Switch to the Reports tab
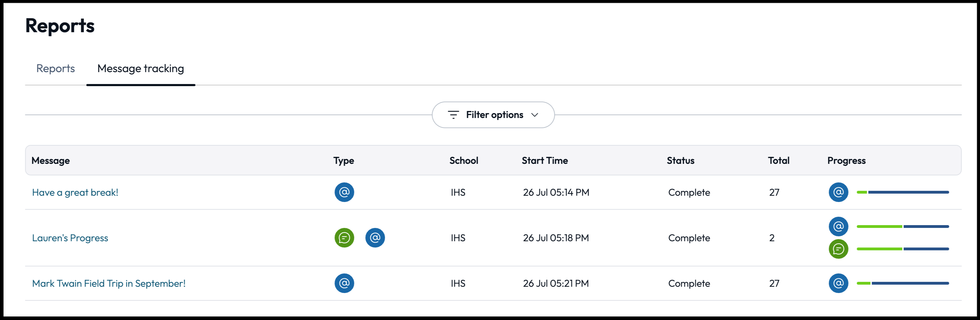 pyautogui.click(x=56, y=69)
